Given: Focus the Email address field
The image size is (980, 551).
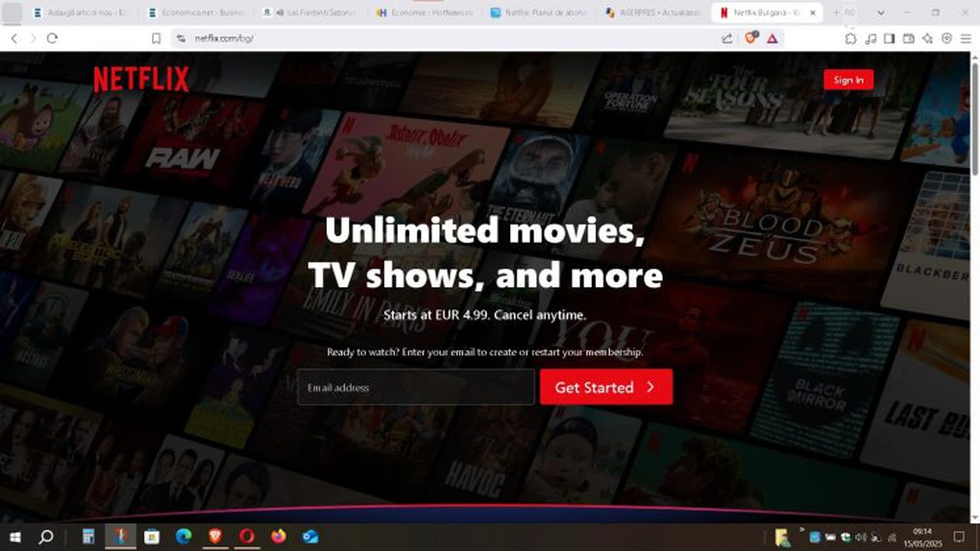Looking at the screenshot, I should (x=416, y=387).
